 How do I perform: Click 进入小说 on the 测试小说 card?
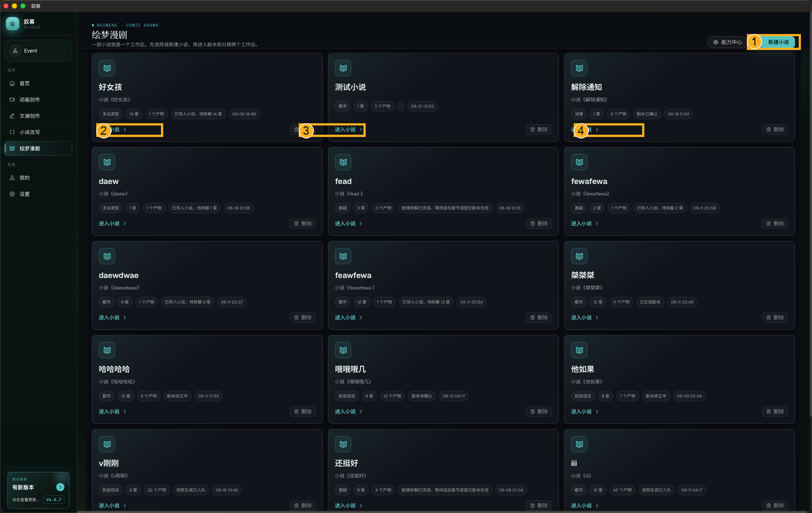[x=349, y=130]
